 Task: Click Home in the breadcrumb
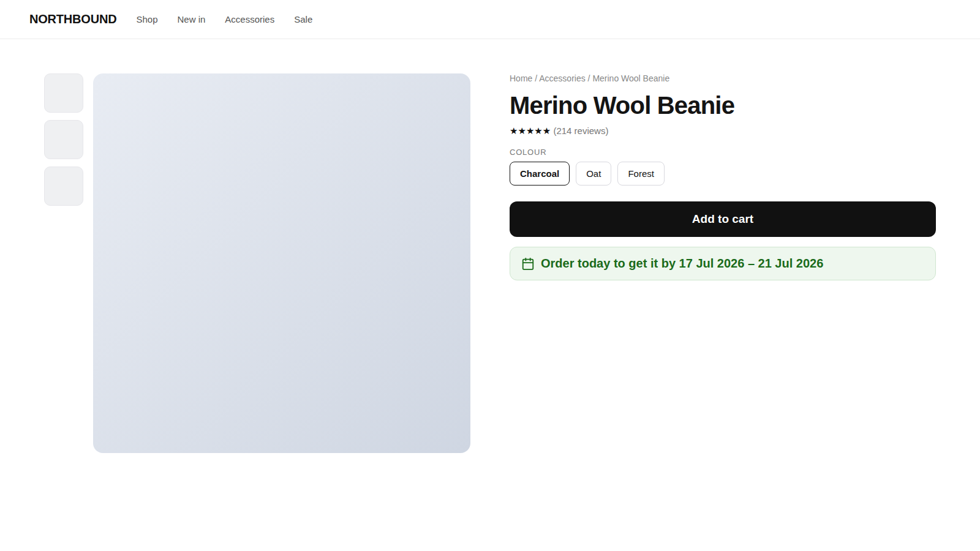(521, 78)
